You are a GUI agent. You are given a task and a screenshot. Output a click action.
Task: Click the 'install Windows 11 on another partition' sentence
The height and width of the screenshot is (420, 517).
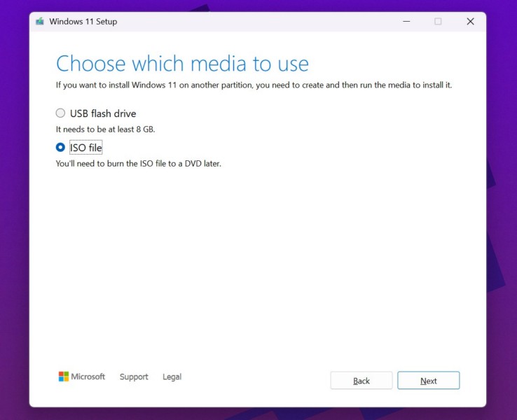pyautogui.click(x=254, y=85)
